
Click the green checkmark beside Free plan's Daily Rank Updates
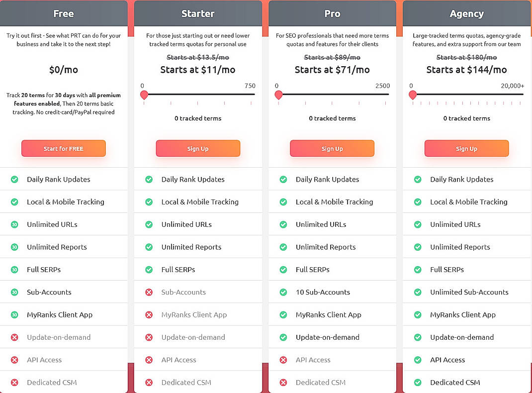coord(14,179)
